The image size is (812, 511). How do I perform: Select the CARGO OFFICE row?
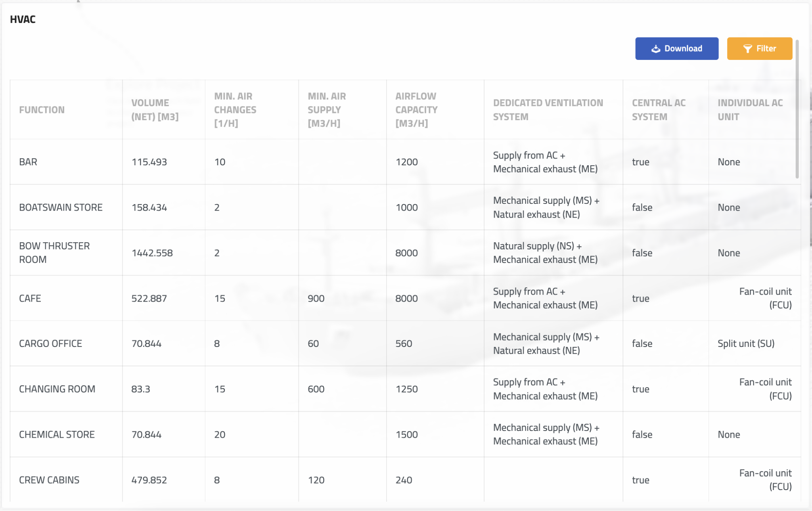(x=51, y=343)
